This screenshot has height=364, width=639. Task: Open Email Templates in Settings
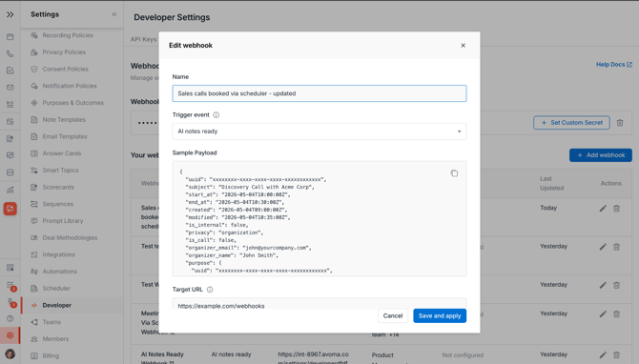coord(65,136)
